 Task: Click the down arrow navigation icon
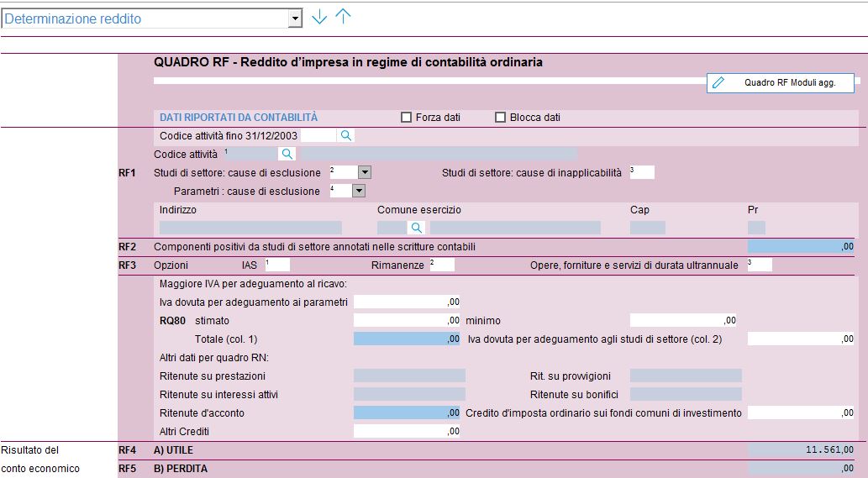[x=319, y=17]
